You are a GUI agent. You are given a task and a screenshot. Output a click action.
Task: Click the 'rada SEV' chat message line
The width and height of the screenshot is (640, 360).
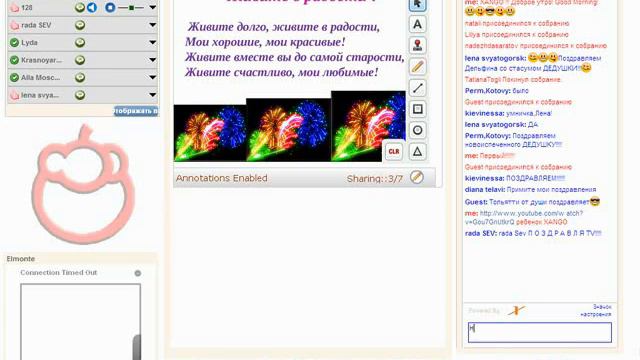click(533, 233)
